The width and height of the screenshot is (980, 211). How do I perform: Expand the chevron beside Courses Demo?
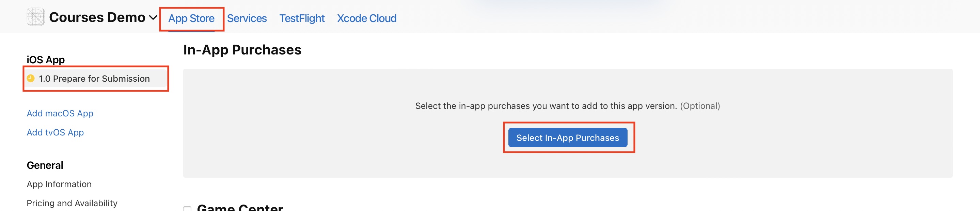(153, 17)
